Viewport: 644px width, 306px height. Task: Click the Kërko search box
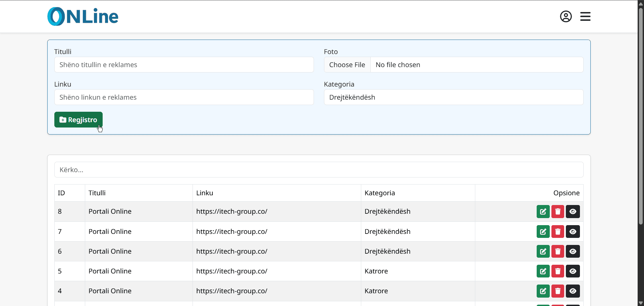point(319,170)
